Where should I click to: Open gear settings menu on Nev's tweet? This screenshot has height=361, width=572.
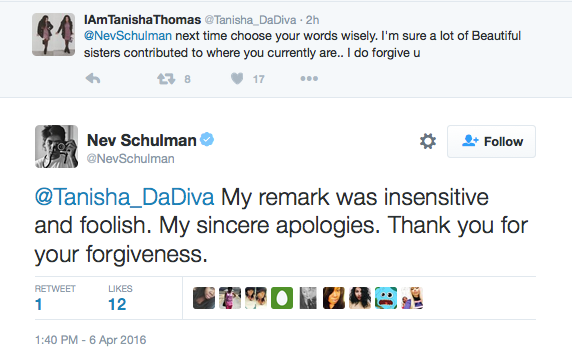click(x=428, y=141)
